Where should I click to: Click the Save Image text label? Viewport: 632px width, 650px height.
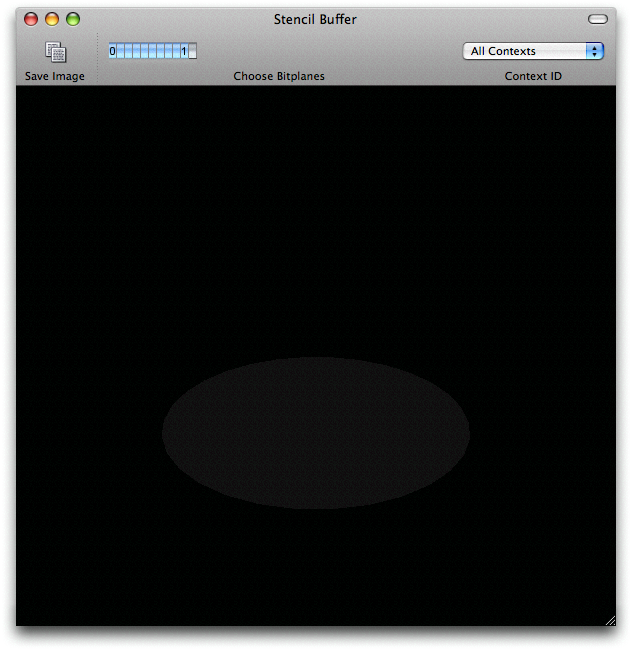tap(55, 76)
